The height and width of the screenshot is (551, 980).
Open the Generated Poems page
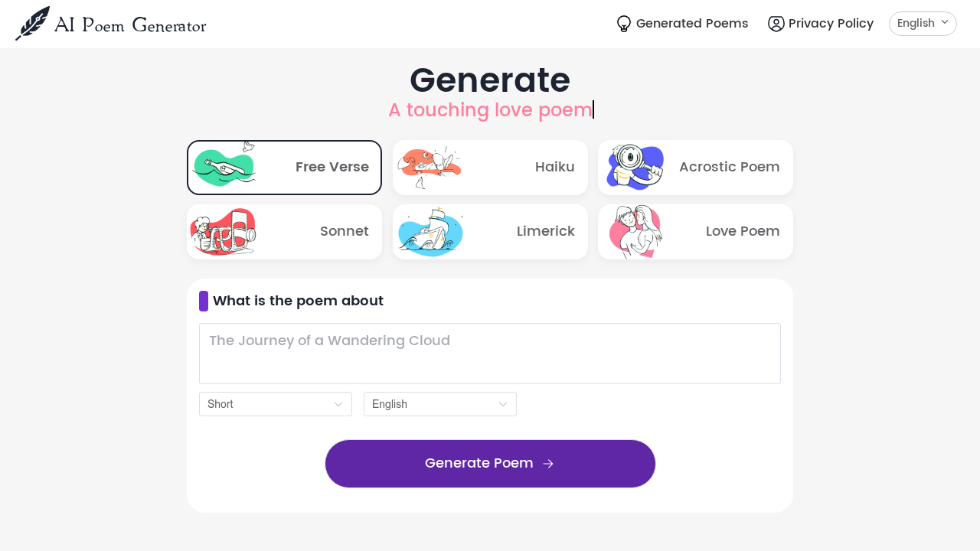pyautogui.click(x=691, y=24)
